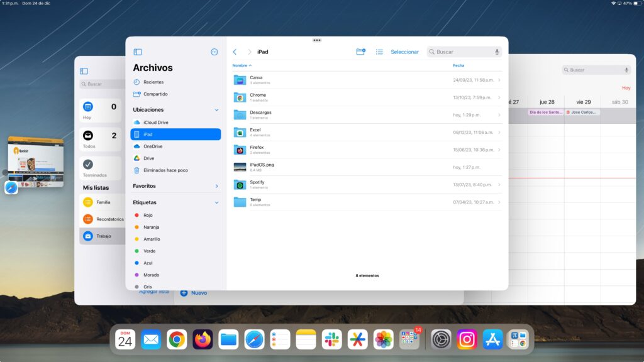The width and height of the screenshot is (644, 362).
Task: Tap the microphone icon in the search bar
Action: [497, 52]
